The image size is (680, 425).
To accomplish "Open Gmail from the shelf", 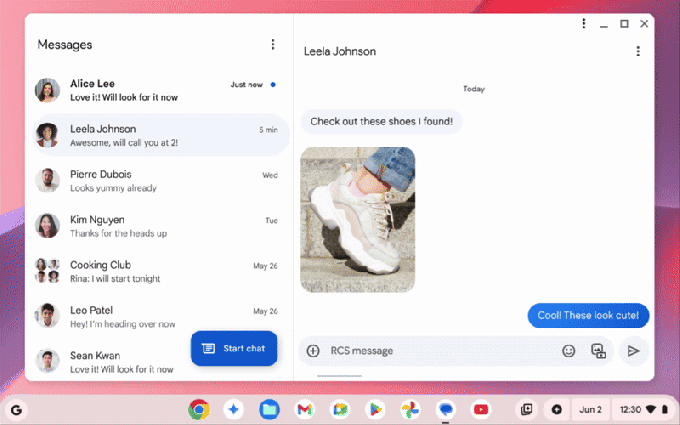I will click(304, 409).
